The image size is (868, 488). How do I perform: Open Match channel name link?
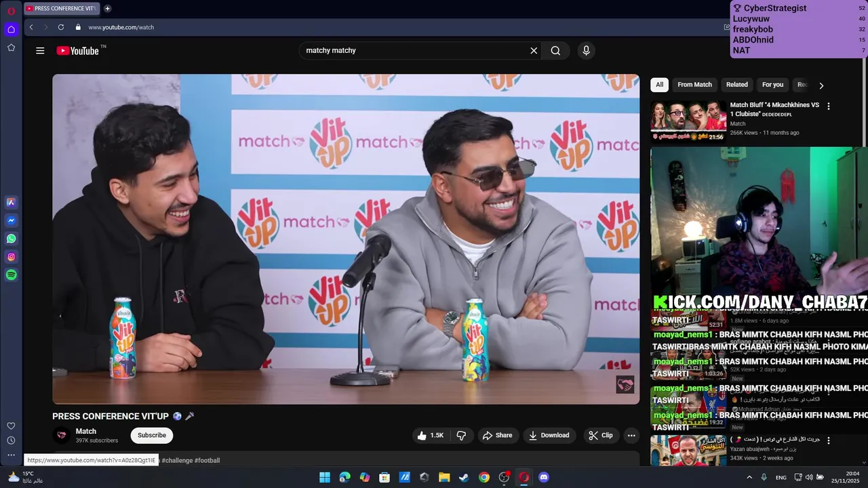click(86, 431)
